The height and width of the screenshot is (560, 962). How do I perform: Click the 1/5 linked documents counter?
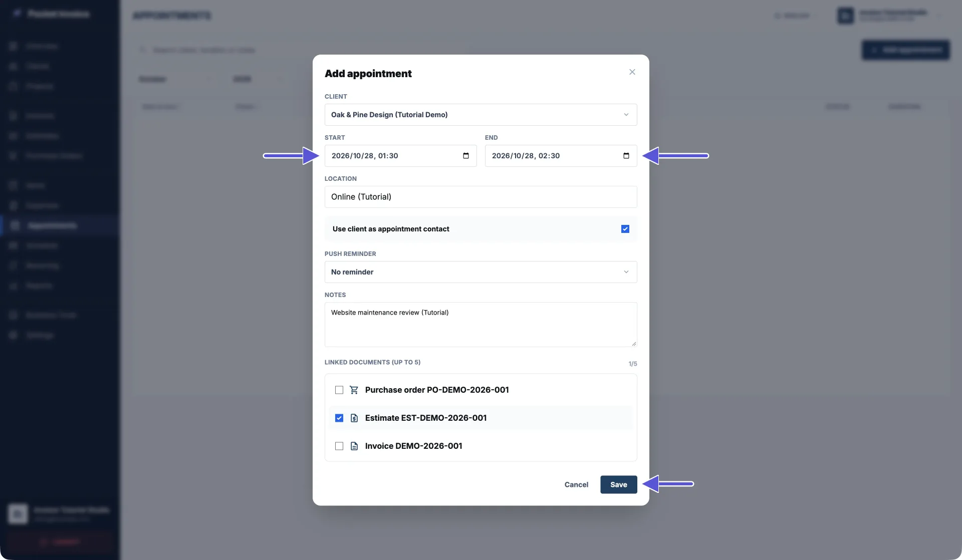coord(633,364)
